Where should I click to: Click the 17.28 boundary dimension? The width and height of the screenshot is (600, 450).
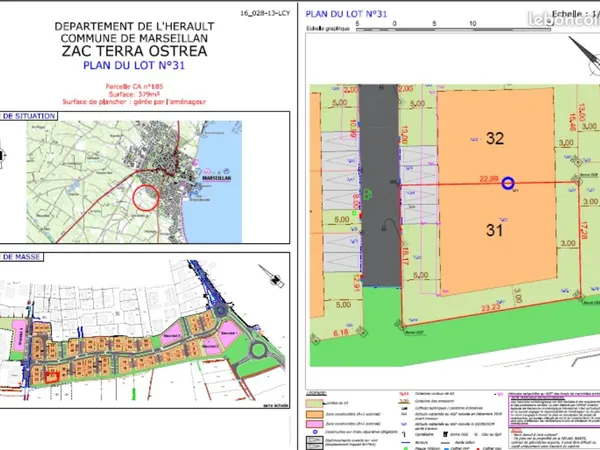click(584, 231)
